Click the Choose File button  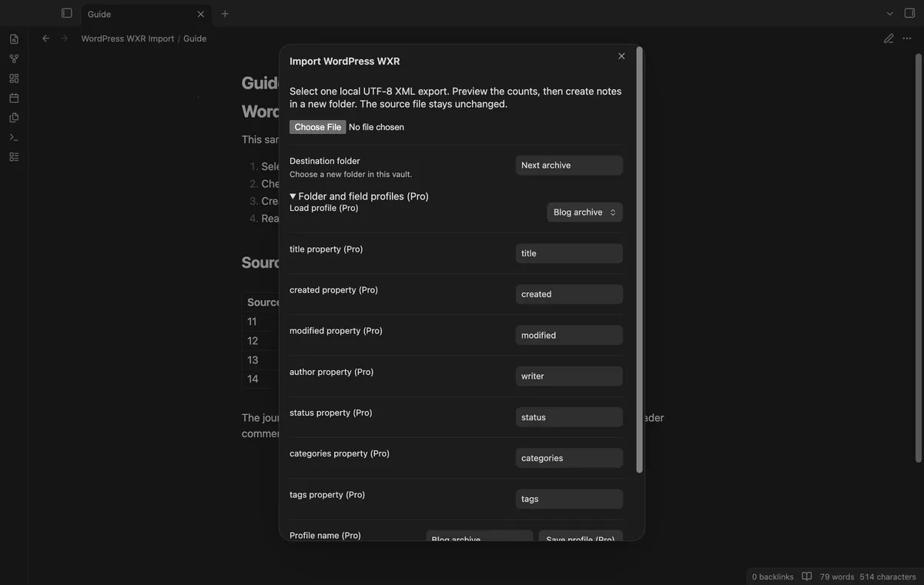[317, 127]
